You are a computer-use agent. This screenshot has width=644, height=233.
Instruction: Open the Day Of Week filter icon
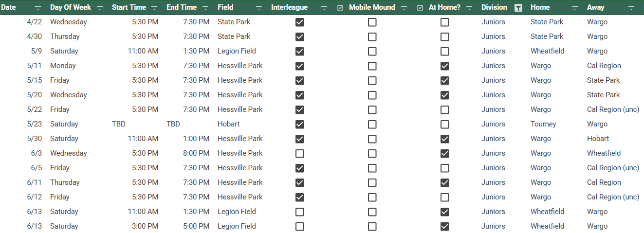(100, 8)
